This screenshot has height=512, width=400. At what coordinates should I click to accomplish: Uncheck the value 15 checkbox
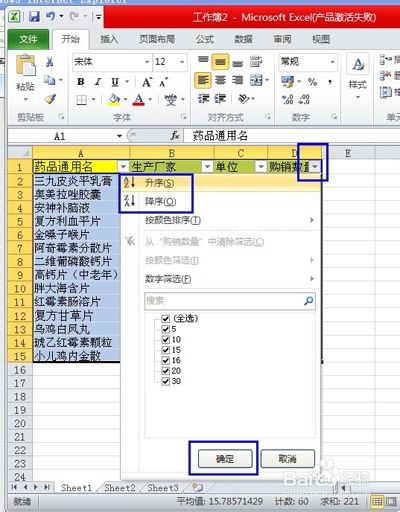(x=165, y=350)
